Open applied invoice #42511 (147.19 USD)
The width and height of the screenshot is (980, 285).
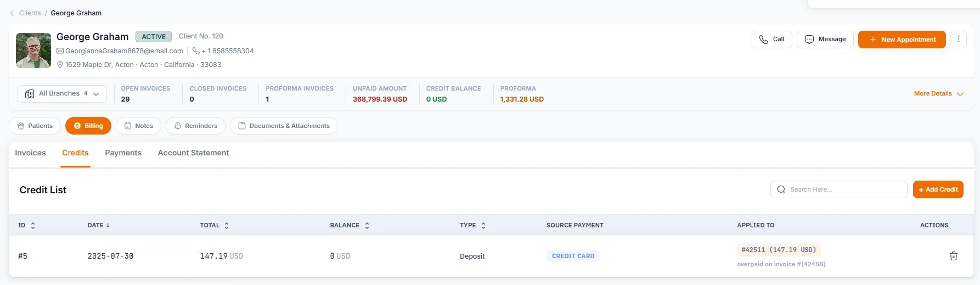coord(779,250)
